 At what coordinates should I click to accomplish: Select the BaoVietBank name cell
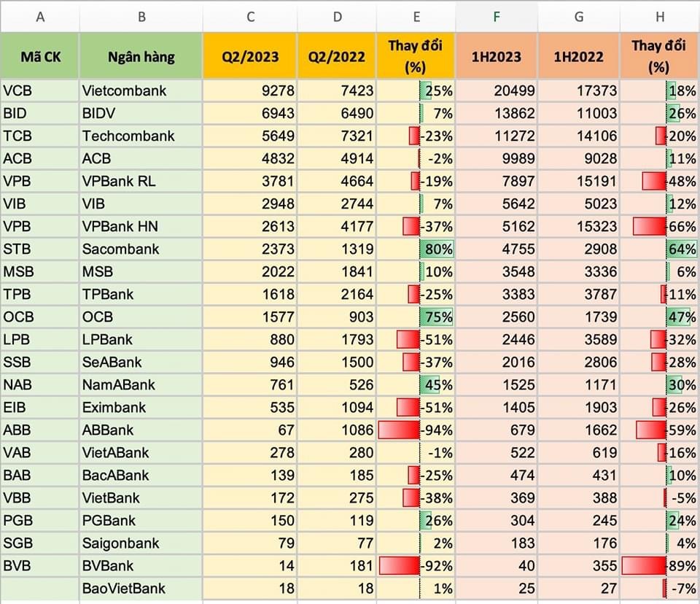(141, 588)
